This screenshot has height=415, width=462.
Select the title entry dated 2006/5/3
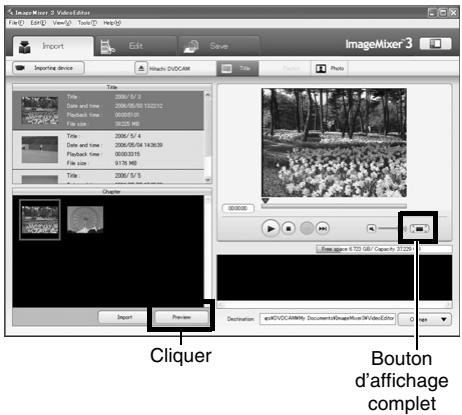tap(108, 110)
